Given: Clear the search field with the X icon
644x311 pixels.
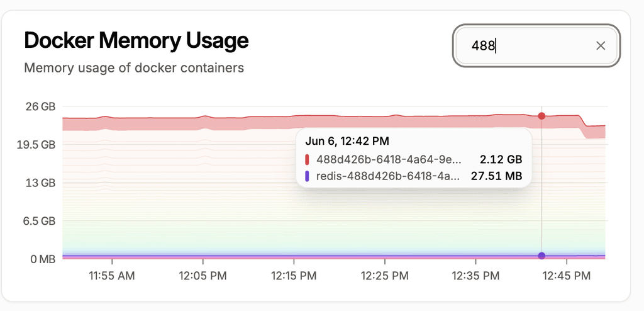Looking at the screenshot, I should tap(601, 45).
